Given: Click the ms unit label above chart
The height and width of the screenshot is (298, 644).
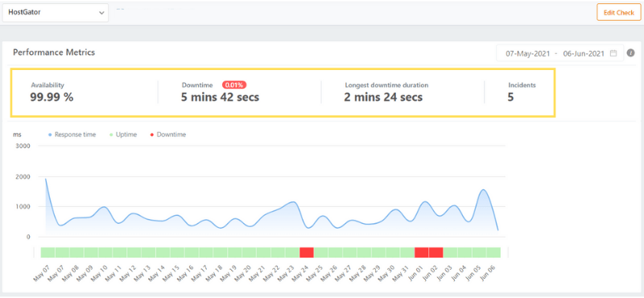Looking at the screenshot, I should click(17, 135).
